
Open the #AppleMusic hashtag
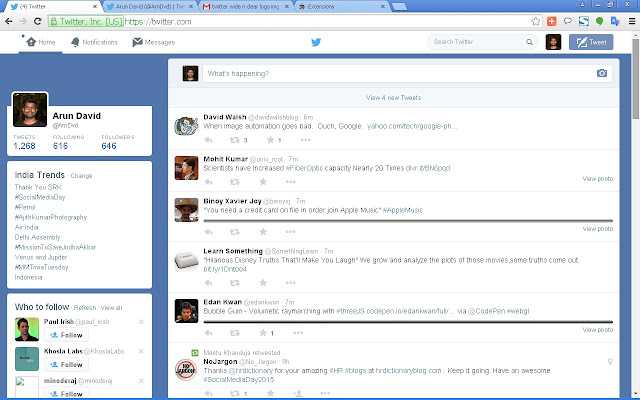point(403,210)
